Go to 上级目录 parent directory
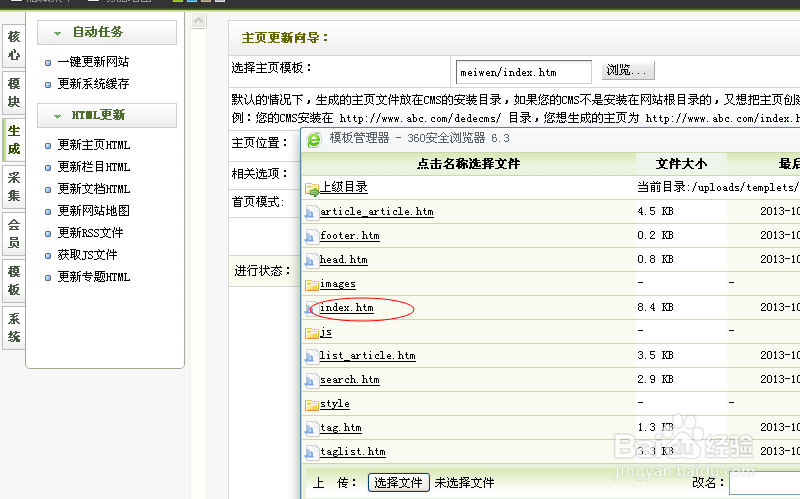 [x=344, y=187]
